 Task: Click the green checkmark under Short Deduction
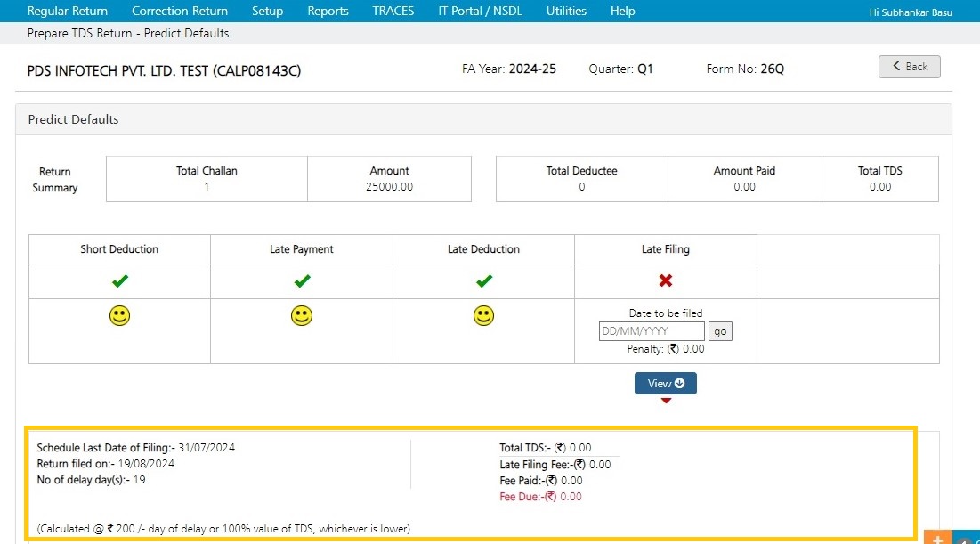click(x=120, y=280)
